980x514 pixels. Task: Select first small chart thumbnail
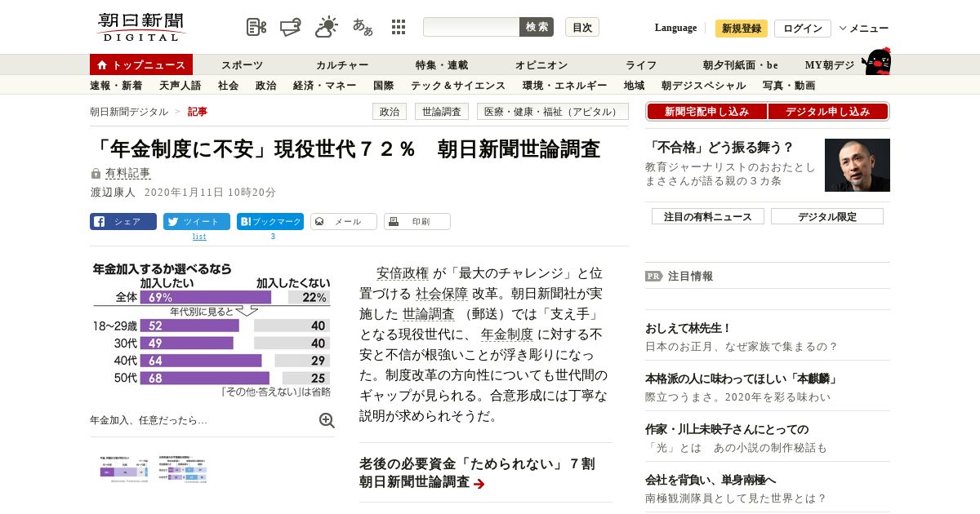(124, 469)
